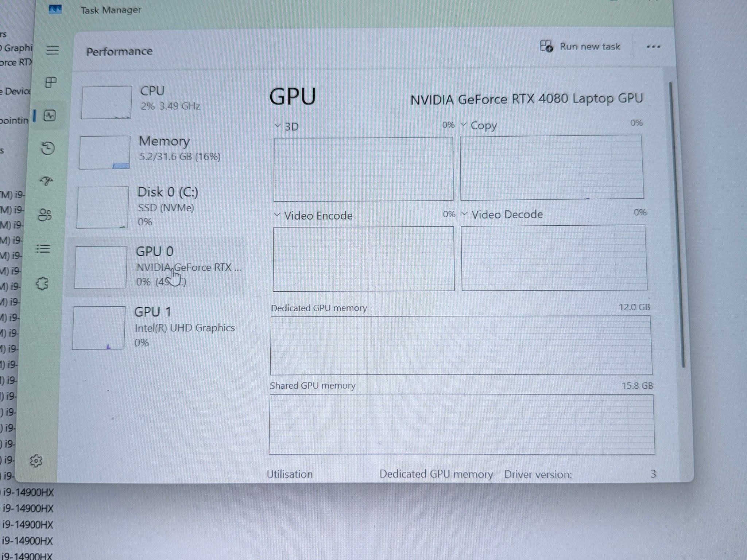Open the Users page icon

tap(45, 215)
